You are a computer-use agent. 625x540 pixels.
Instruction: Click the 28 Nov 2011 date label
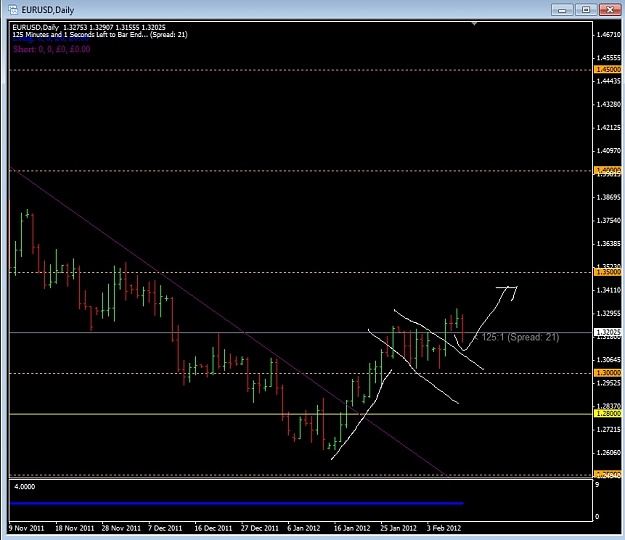[x=121, y=528]
